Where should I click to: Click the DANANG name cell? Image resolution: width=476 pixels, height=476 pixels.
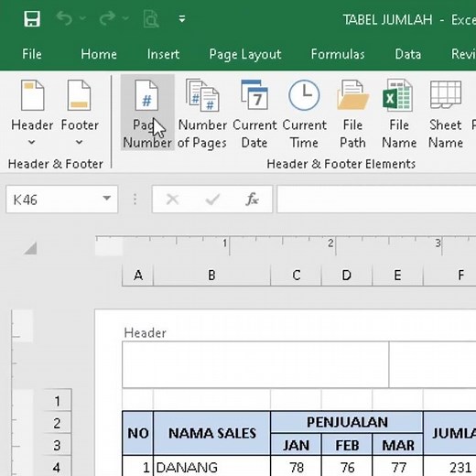[211, 466]
